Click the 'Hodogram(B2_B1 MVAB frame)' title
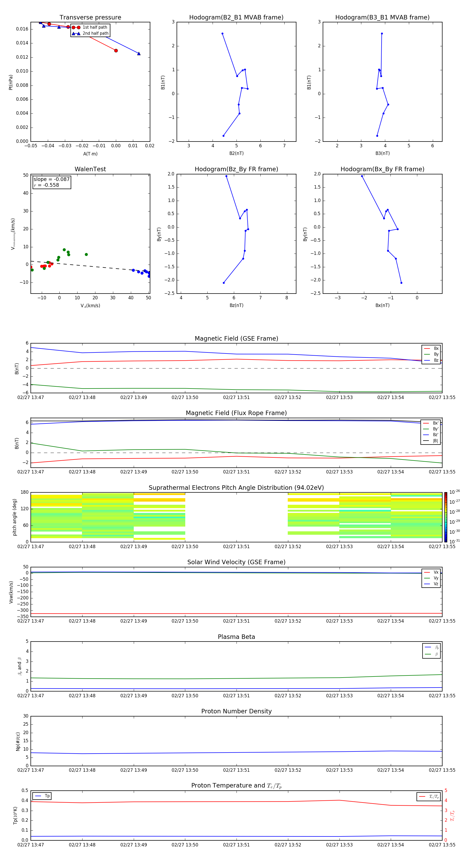The width and height of the screenshot is (473, 868). coord(236,18)
